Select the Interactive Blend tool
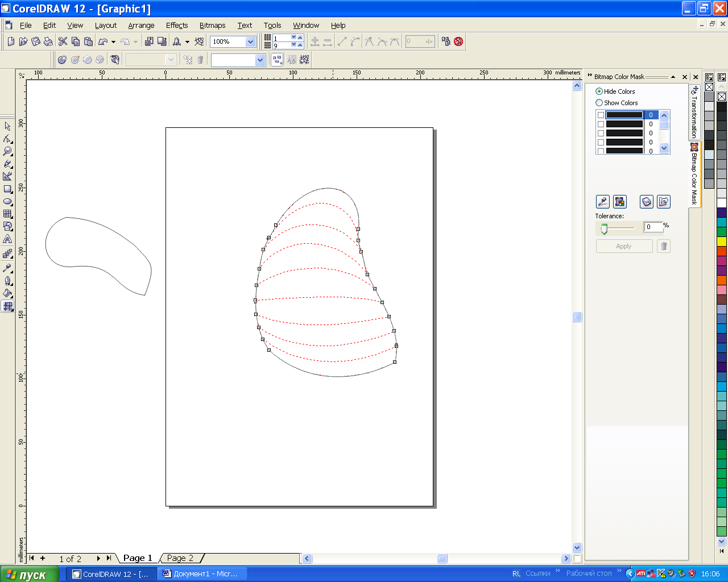728x582 pixels. click(7, 253)
